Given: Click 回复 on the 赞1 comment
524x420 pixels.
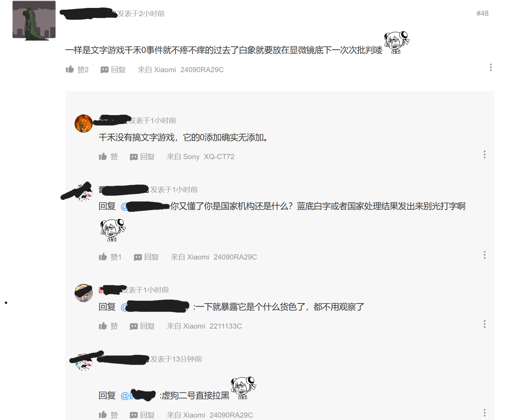Looking at the screenshot, I should [146, 257].
